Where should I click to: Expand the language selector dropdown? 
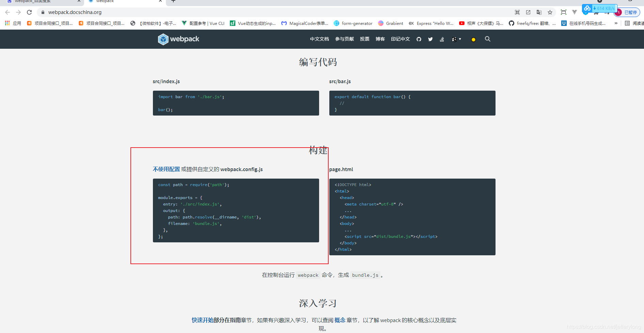click(x=456, y=39)
